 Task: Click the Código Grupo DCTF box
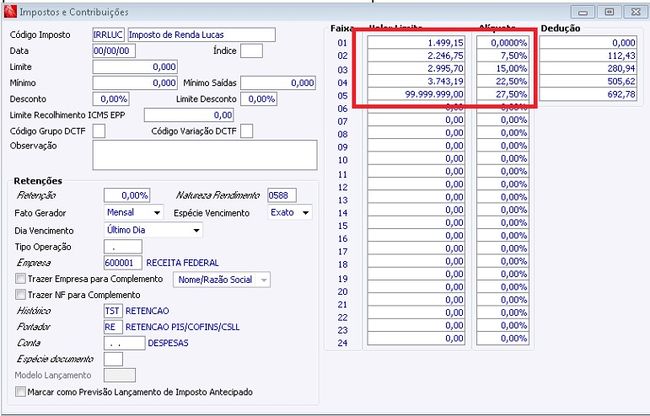(99, 131)
